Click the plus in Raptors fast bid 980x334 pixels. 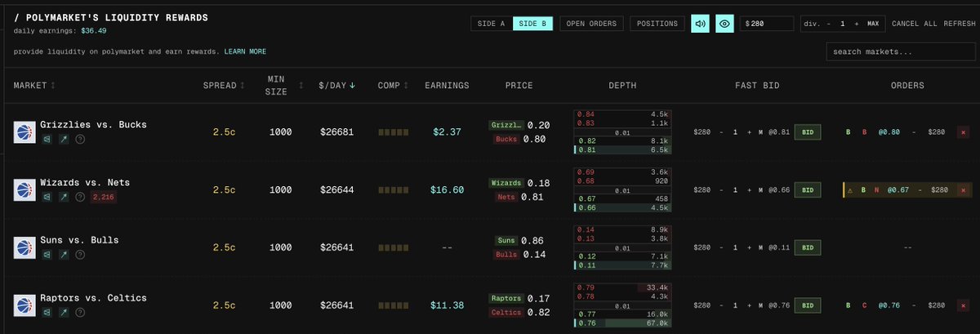tap(748, 305)
